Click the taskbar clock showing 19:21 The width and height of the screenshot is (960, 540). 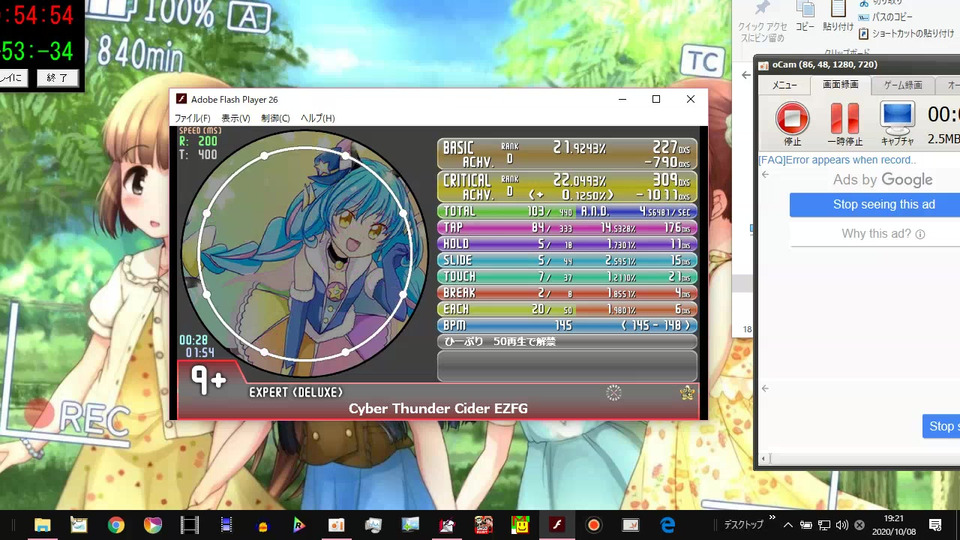coord(894,525)
